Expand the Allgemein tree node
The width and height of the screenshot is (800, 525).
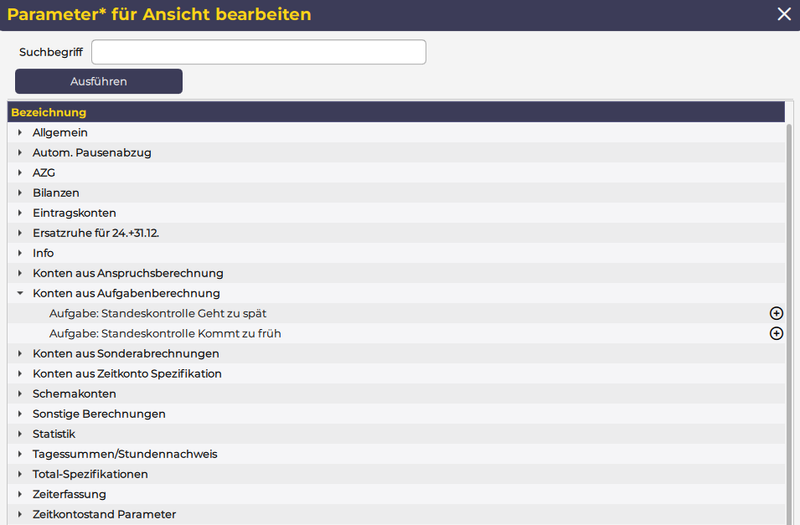[20, 132]
